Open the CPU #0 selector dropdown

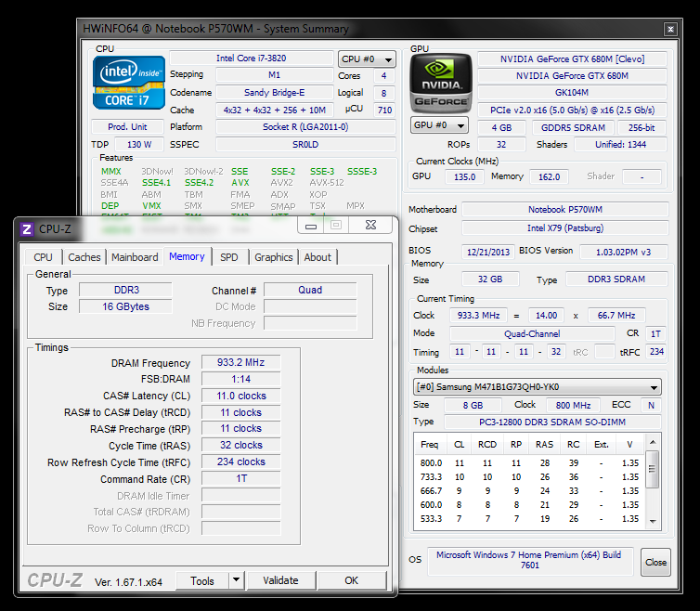point(367,58)
